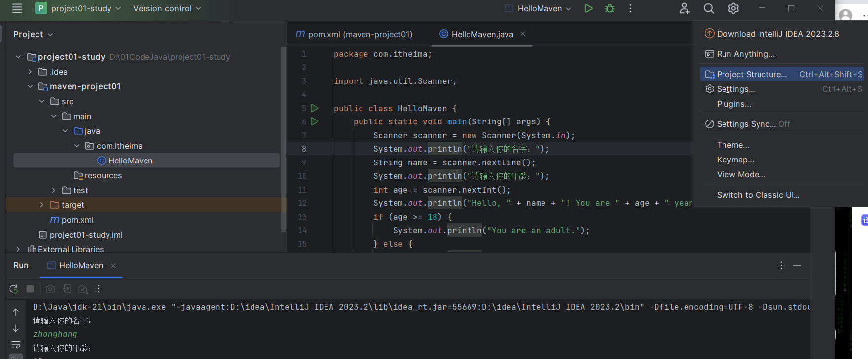Click console input text zhonghang
The image size is (868, 359).
pos(55,334)
